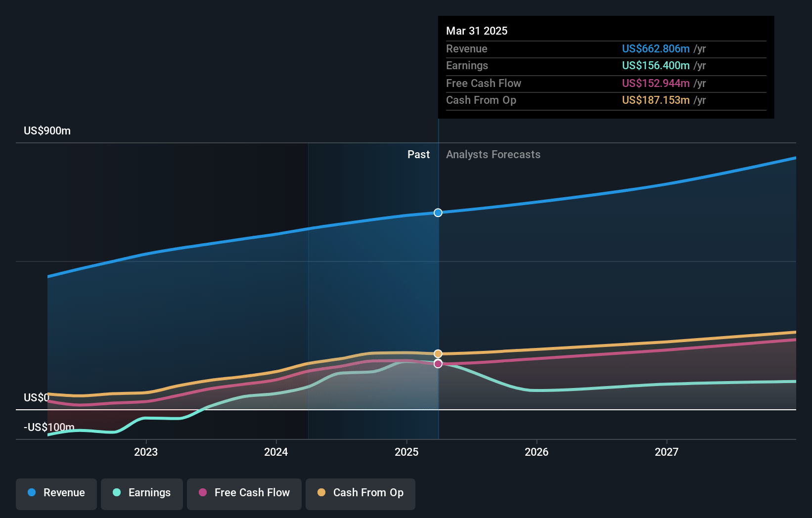812x518 pixels.
Task: Click the US$0 y-axis label
Action: click(37, 398)
